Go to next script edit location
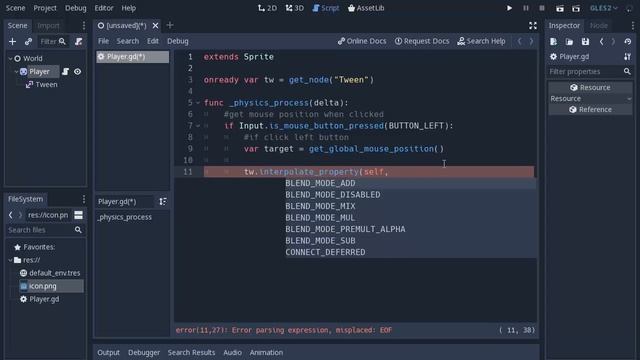This screenshot has height=360, width=640. 531,41
